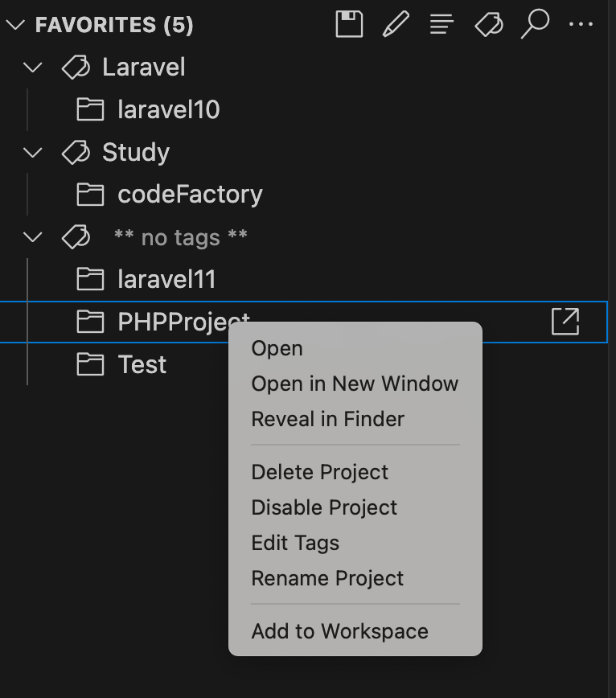Viewport: 616px width, 698px height.
Task: Select the codeFactory project name
Action: [x=190, y=195]
